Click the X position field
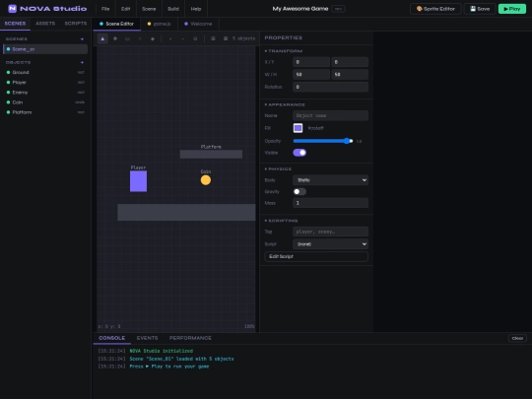This screenshot has height=399, width=532. point(311,62)
